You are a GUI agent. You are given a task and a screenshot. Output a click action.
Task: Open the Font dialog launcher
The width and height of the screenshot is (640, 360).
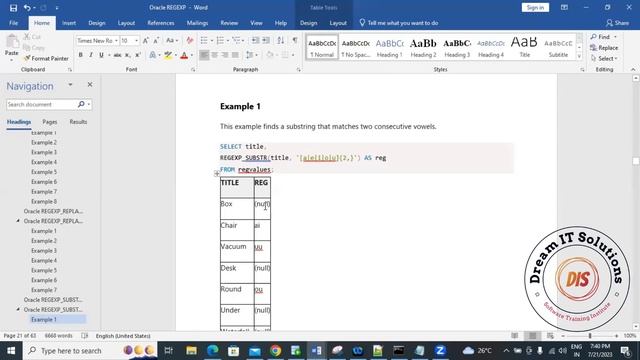point(193,70)
